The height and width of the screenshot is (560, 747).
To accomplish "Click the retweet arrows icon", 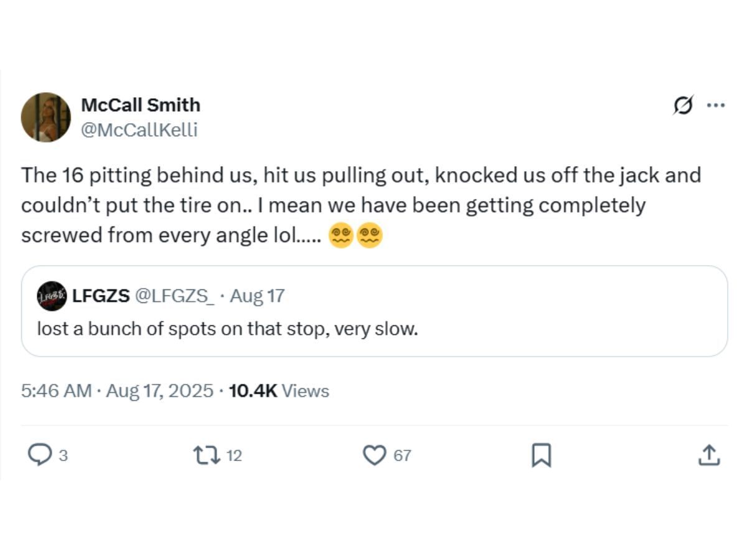I will coord(207,455).
